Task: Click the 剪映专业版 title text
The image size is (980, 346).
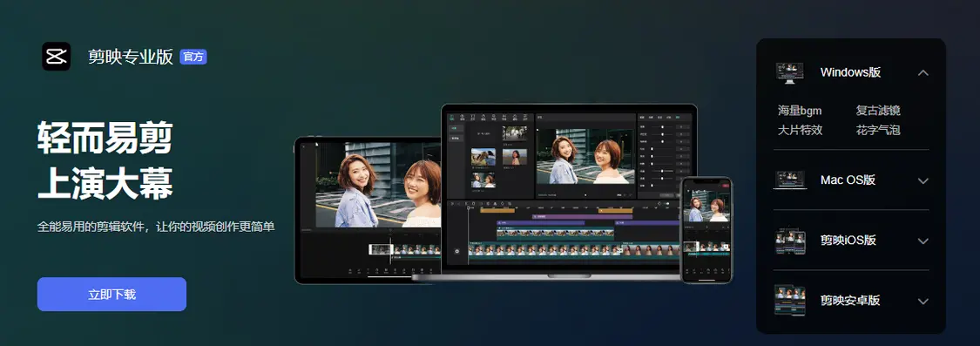Action: click(x=131, y=57)
